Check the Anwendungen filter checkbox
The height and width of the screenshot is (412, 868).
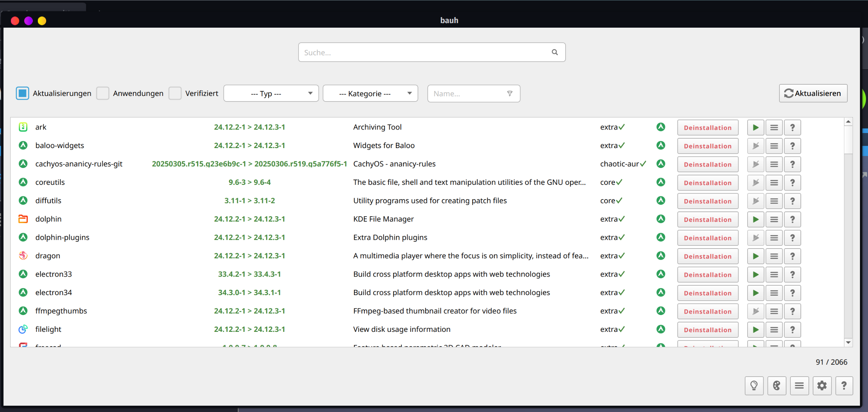pyautogui.click(x=103, y=93)
